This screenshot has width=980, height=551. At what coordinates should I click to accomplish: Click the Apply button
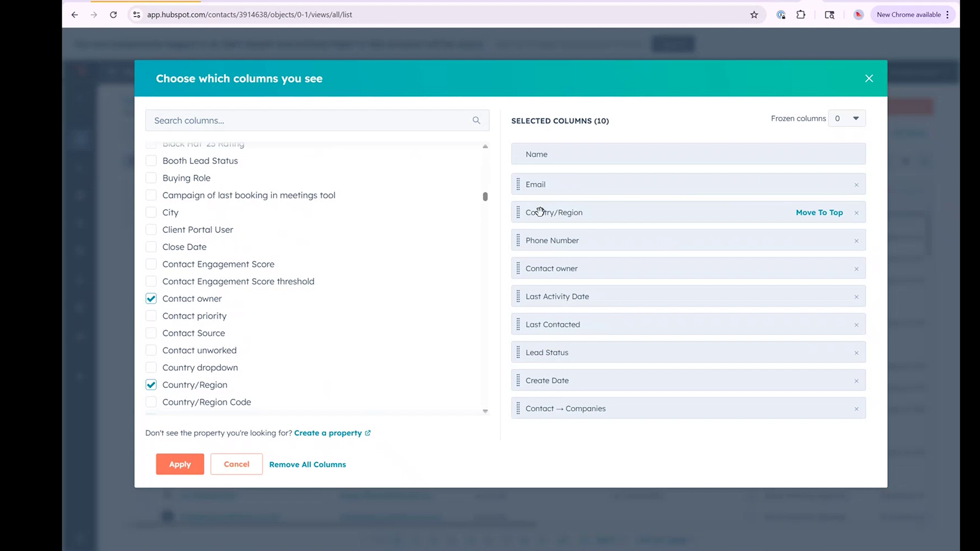[x=179, y=464]
